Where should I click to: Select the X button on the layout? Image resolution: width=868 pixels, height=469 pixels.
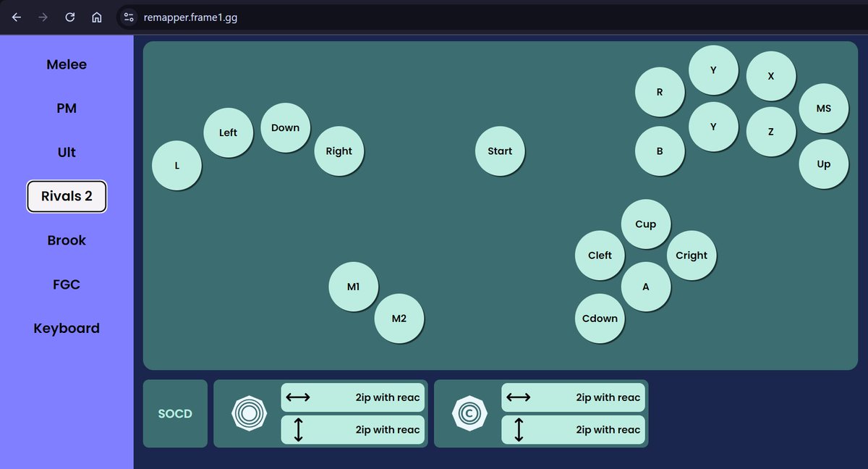770,76
